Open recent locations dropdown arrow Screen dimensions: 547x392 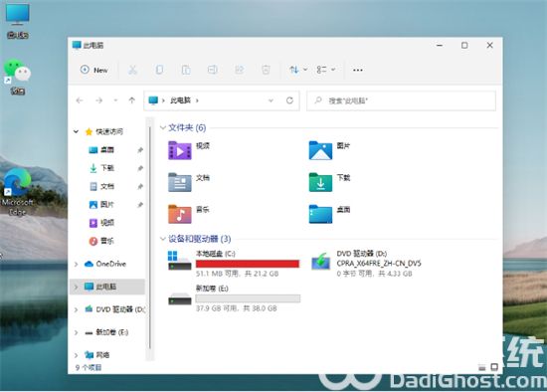coord(115,100)
